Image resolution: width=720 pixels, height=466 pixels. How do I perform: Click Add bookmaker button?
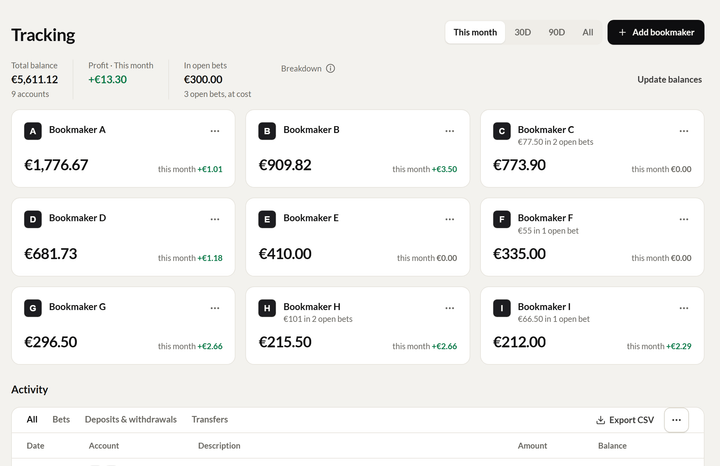coord(656,32)
